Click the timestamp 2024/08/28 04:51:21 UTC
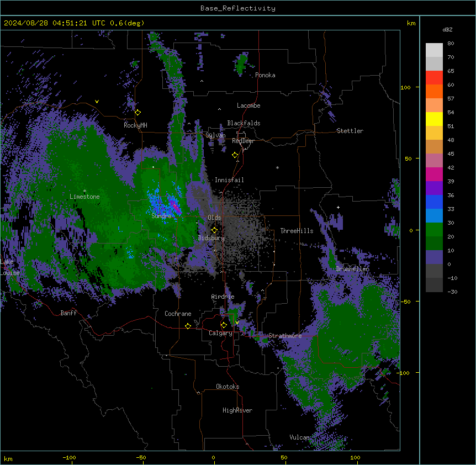The image size is (476, 465). pos(54,23)
